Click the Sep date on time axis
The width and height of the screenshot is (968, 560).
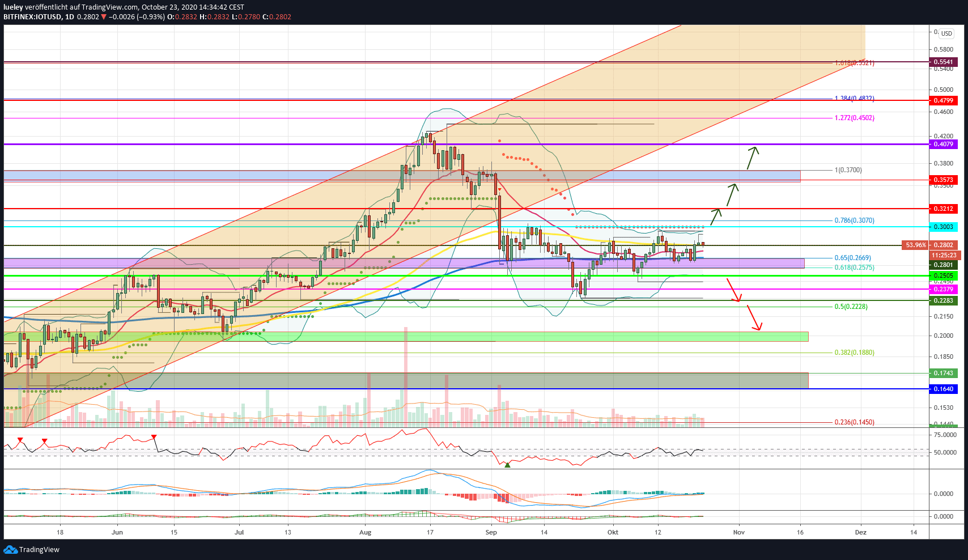491,532
